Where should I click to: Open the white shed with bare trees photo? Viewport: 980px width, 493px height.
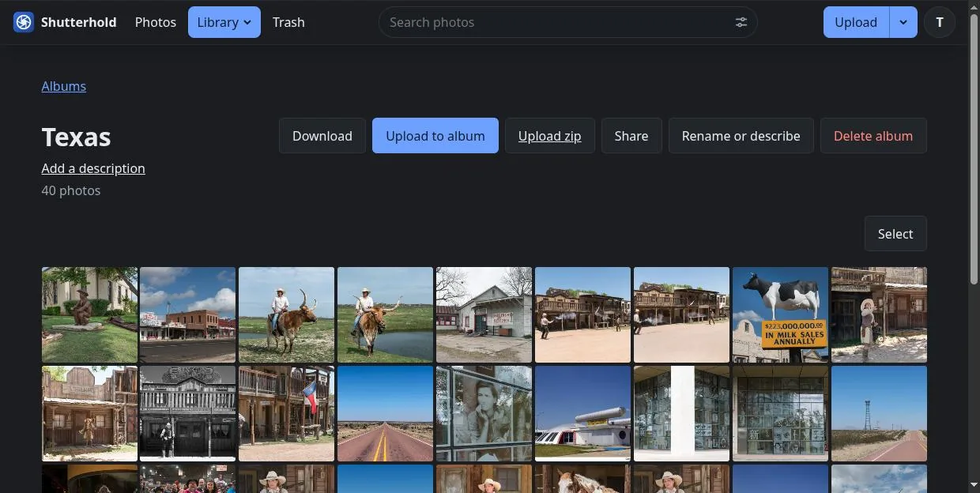484,314
